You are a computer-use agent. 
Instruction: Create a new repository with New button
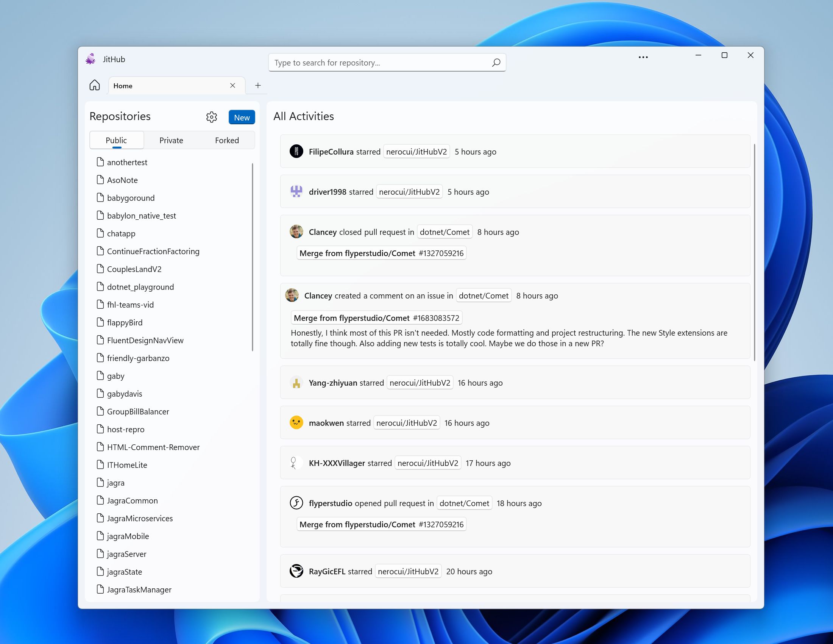[242, 117]
